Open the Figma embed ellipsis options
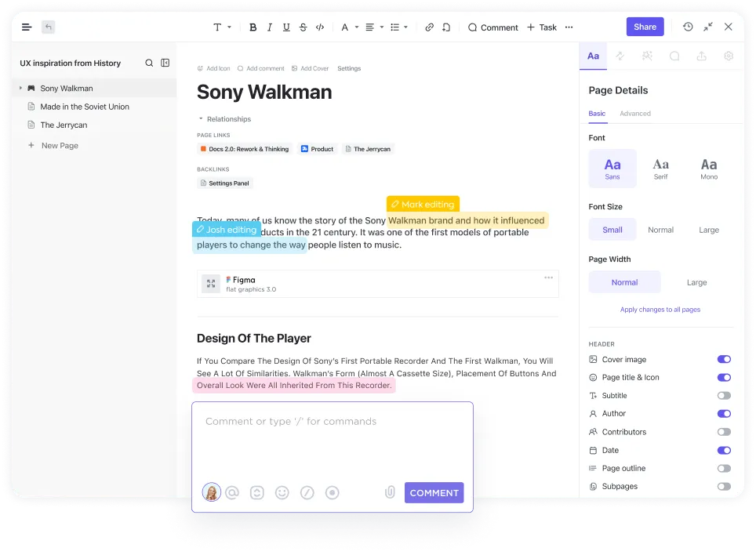Image resolution: width=756 pixels, height=555 pixels. pos(548,277)
